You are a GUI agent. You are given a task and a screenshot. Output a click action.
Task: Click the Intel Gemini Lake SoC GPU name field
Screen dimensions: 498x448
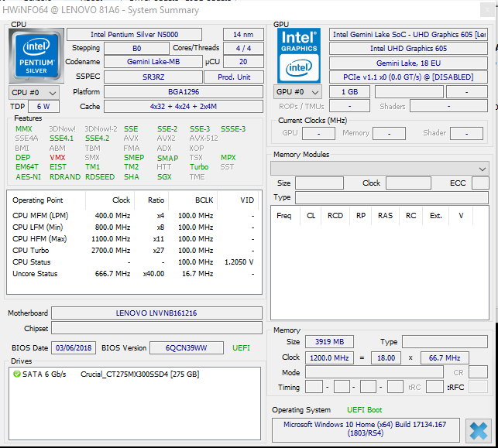[408, 35]
